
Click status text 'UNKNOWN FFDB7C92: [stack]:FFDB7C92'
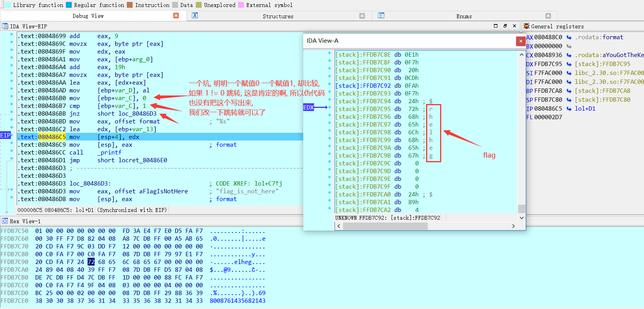(388, 218)
